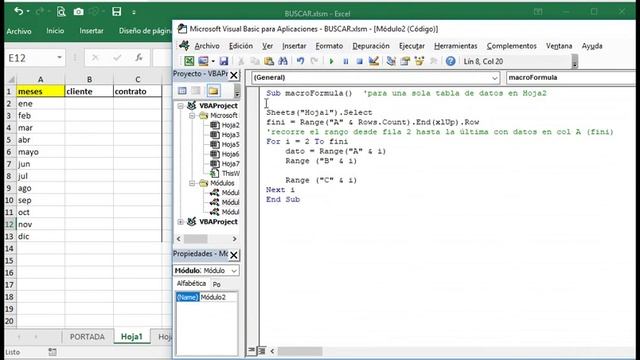Close the Proyecto explorer panel

tap(233, 75)
